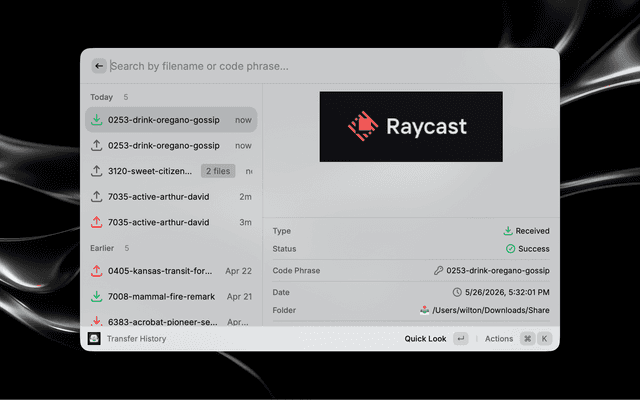Click the key icon next to code phrase
The image size is (640, 400).
(438, 271)
